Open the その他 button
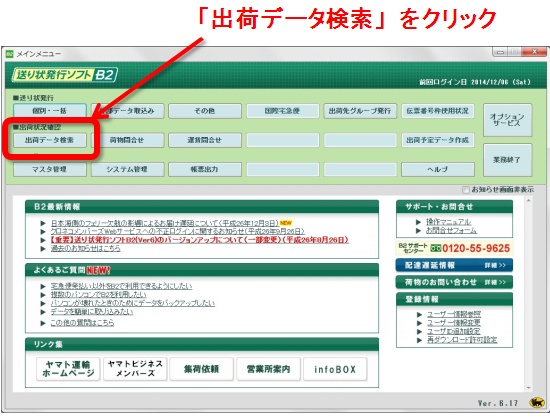The height and width of the screenshot is (419, 550). coord(205,111)
